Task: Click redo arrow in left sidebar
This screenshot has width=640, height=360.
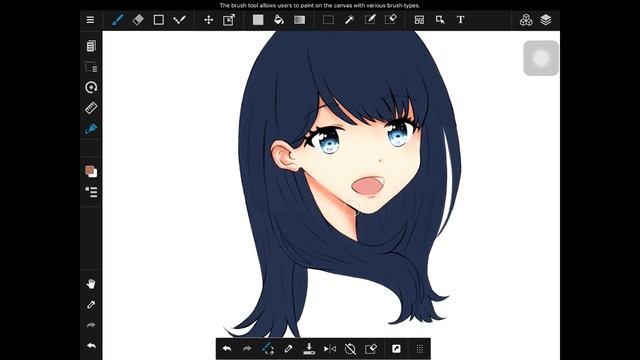Action: tap(91, 325)
